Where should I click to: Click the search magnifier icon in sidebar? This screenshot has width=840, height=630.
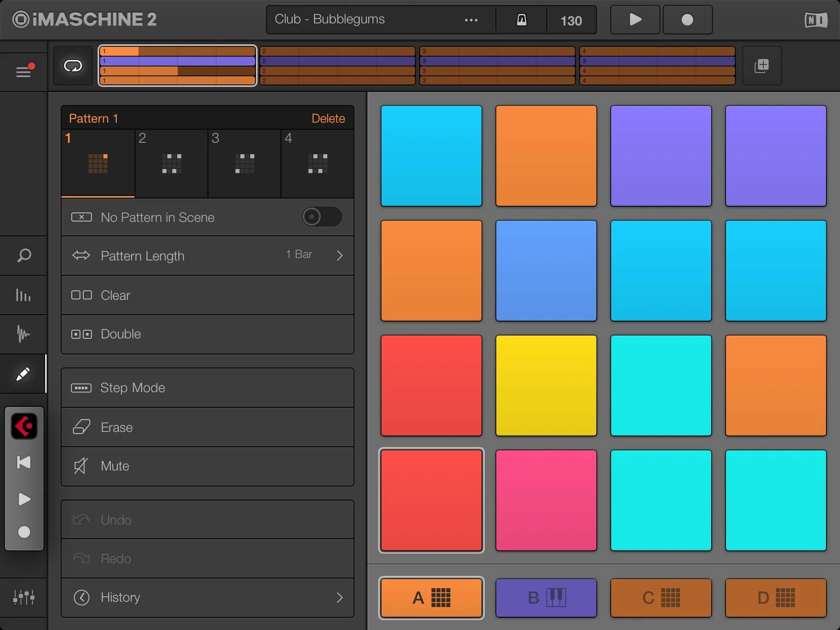24,255
